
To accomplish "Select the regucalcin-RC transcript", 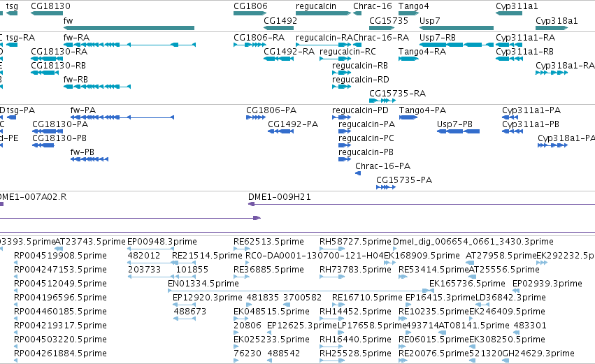I will [336, 59].
